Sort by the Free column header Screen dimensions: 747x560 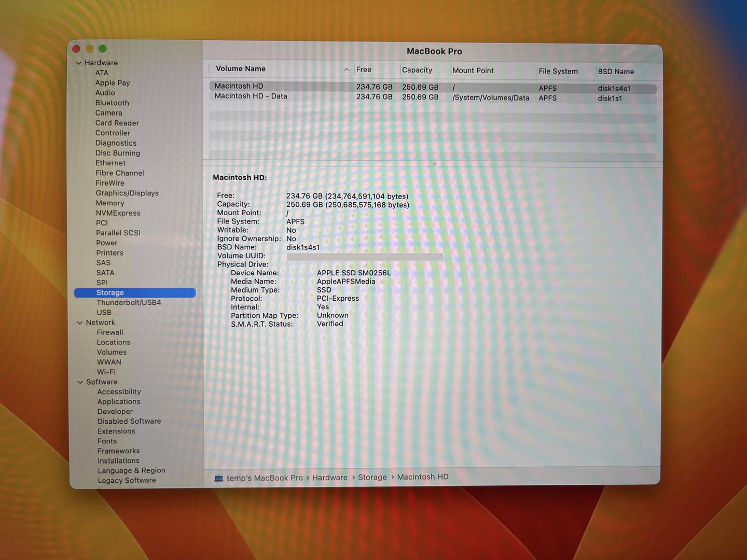coord(364,69)
